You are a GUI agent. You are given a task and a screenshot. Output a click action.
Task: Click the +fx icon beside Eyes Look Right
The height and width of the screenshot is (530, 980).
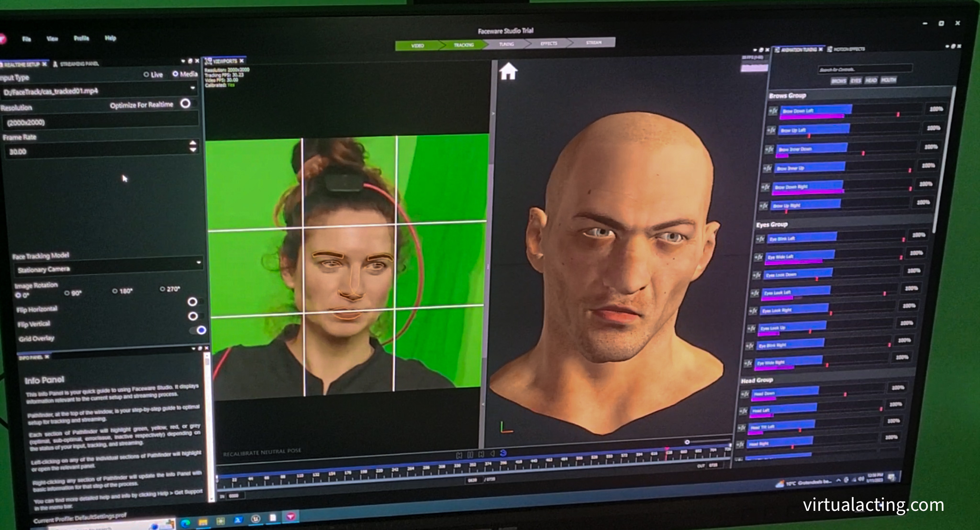[x=753, y=311]
